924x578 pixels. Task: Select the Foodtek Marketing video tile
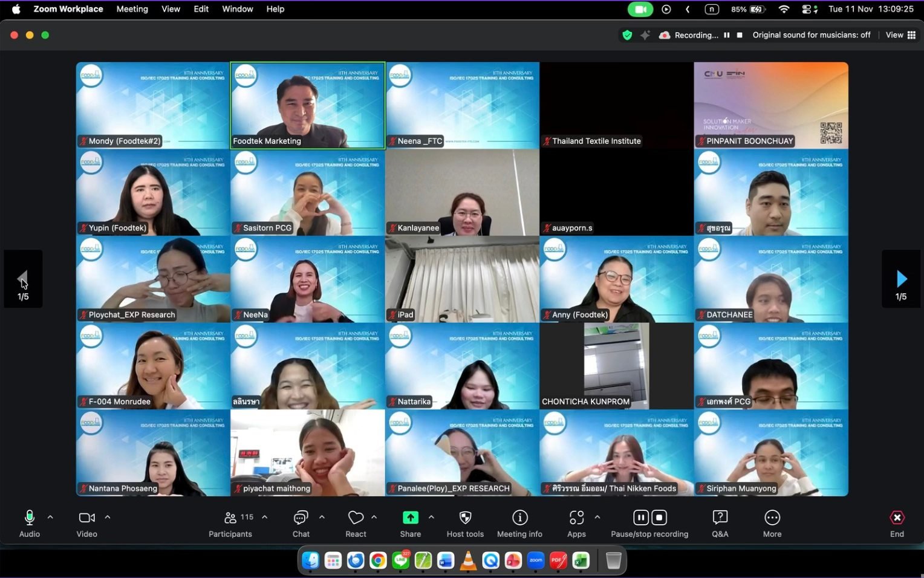(307, 105)
